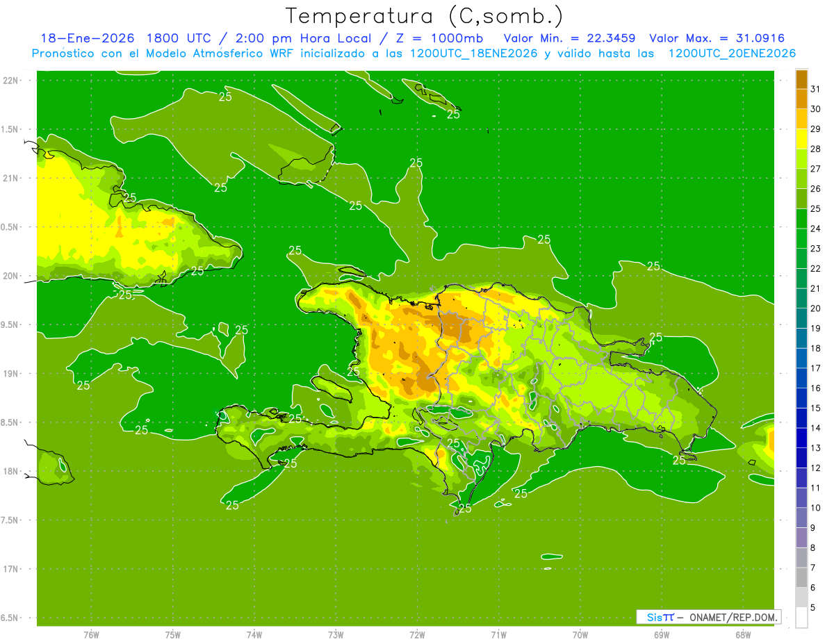Click the '20N' latitude axis label
This screenshot has width=834, height=644.
pyautogui.click(x=10, y=276)
